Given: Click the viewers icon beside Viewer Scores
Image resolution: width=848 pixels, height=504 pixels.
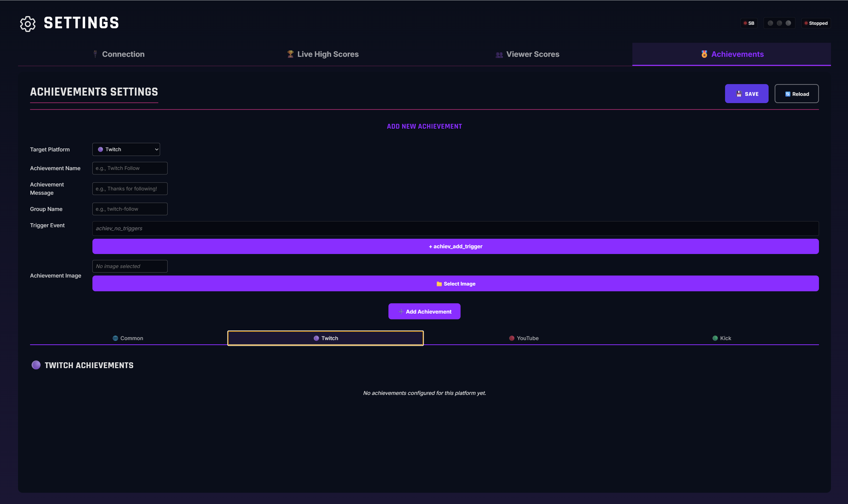Looking at the screenshot, I should click(x=499, y=54).
